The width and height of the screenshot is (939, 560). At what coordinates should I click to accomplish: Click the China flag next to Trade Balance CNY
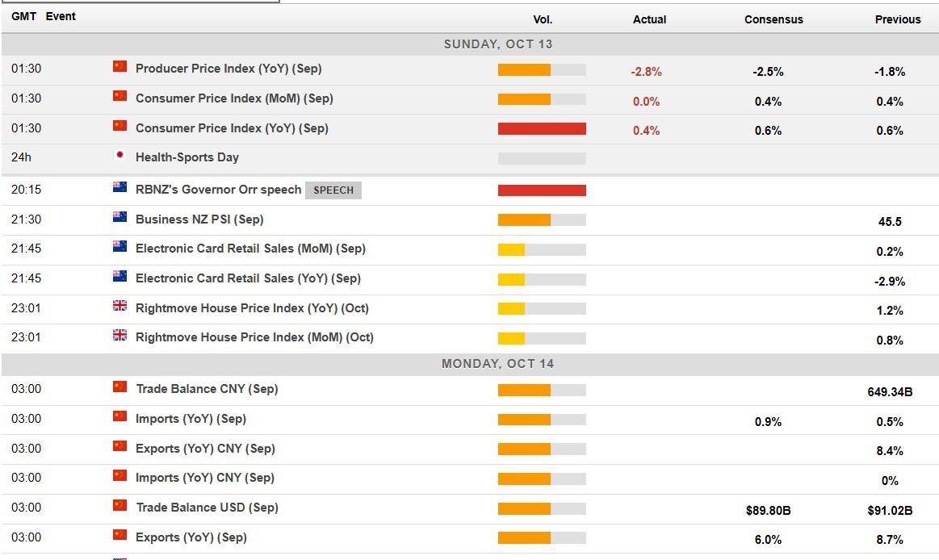(119, 388)
